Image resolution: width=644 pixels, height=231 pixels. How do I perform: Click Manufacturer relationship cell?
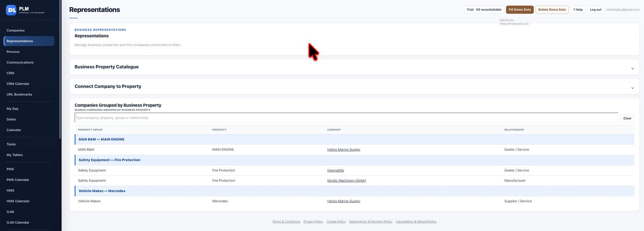pos(515,180)
